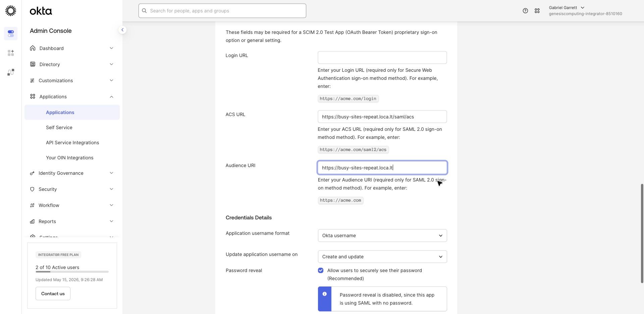Open the toggle-style icon in the left rail
Image resolution: width=644 pixels, height=314 pixels.
[11, 34]
